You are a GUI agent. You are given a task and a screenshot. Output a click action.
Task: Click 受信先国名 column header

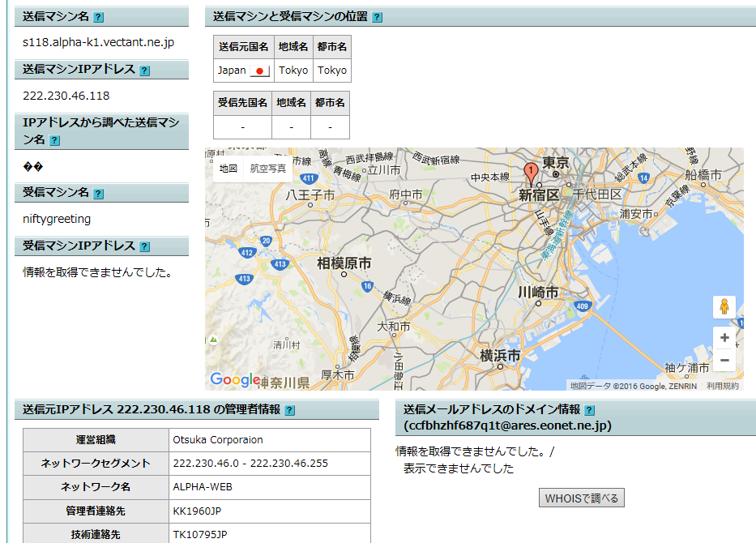click(x=242, y=103)
